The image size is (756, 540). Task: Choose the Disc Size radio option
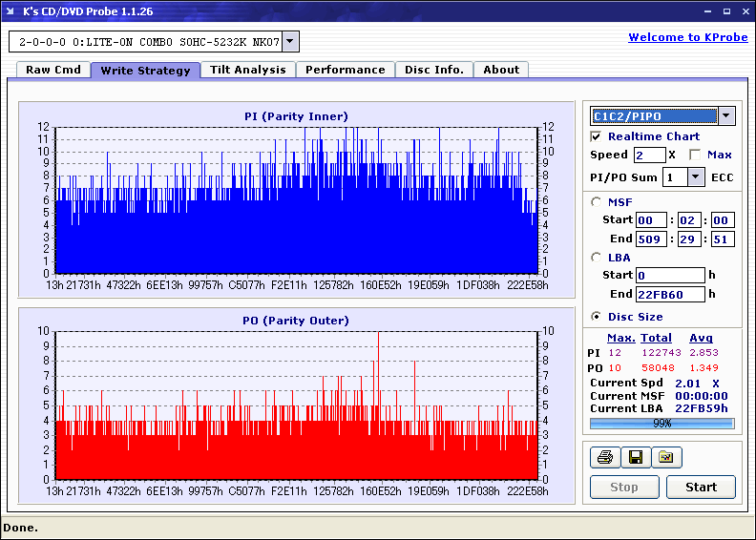[x=597, y=317]
